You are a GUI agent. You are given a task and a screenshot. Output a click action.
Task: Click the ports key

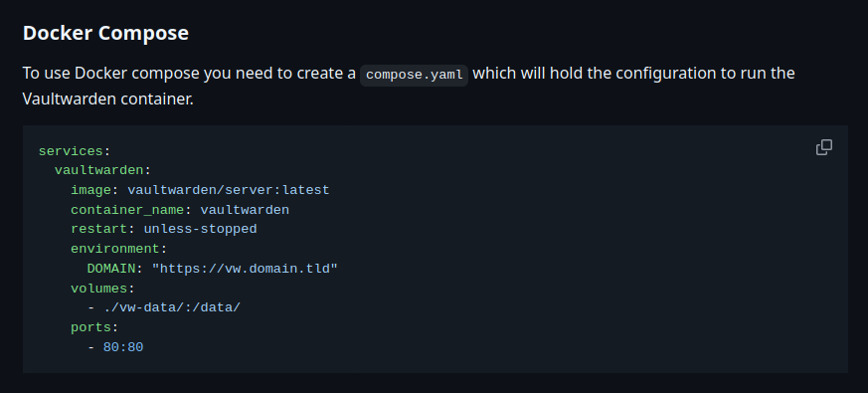pos(90,327)
